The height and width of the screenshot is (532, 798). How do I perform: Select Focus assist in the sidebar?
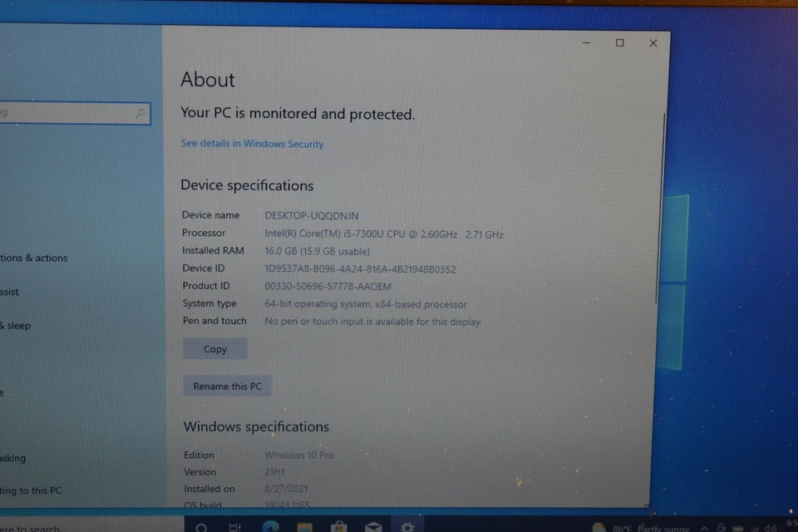click(x=17, y=292)
